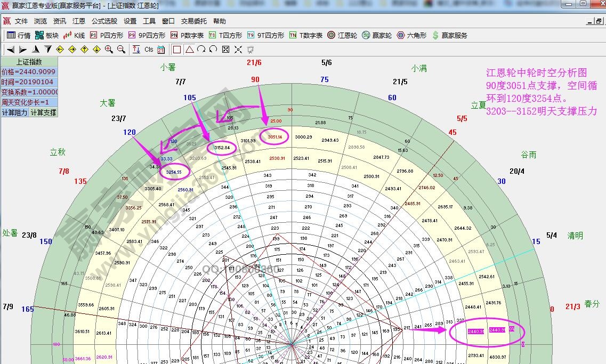Switch to 计算阻力 resistance mode
The height and width of the screenshot is (364, 606).
coord(14,112)
